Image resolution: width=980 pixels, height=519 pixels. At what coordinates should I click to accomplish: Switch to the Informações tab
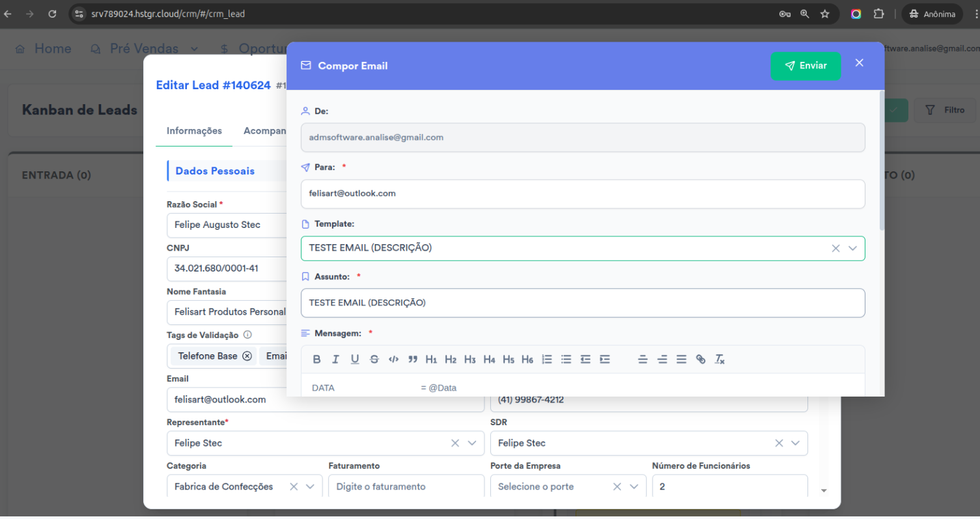[x=194, y=131]
